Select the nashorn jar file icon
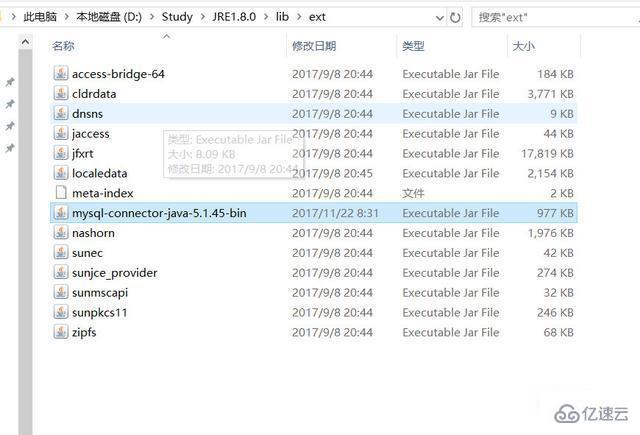 [x=60, y=233]
